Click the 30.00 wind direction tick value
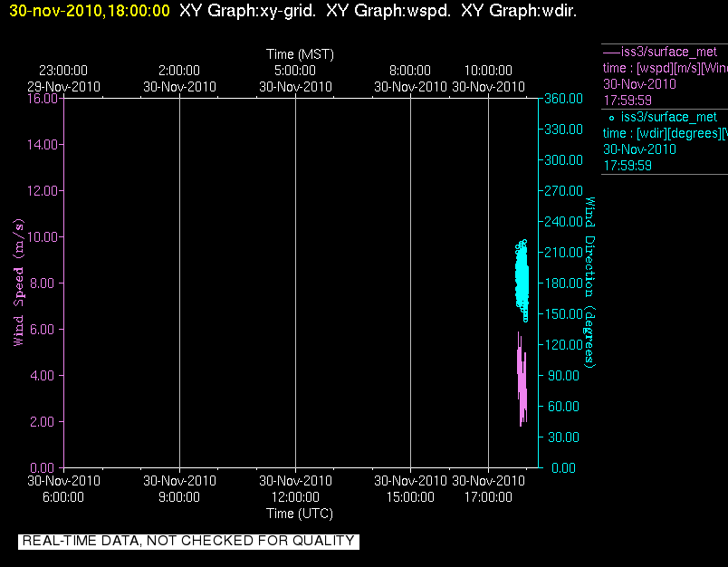 click(x=563, y=437)
